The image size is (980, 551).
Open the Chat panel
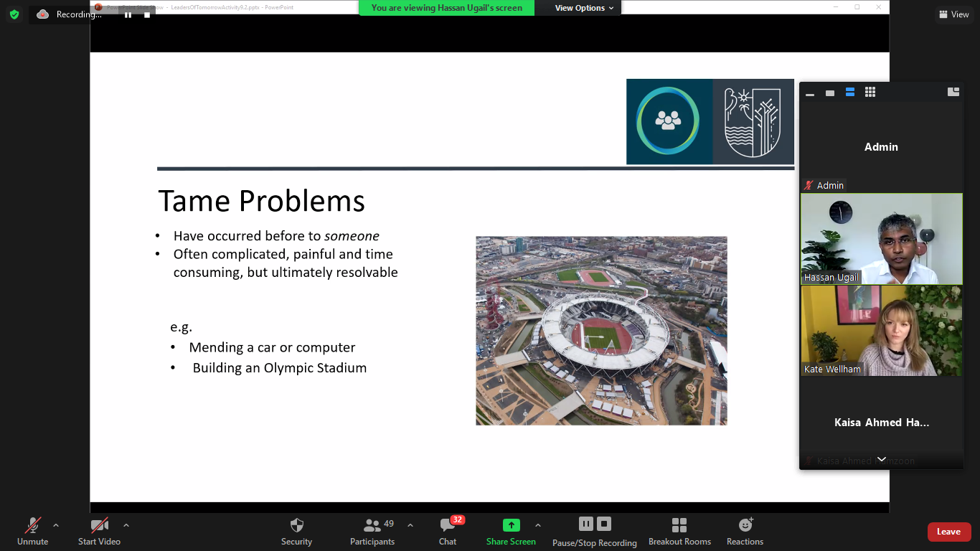tap(448, 532)
